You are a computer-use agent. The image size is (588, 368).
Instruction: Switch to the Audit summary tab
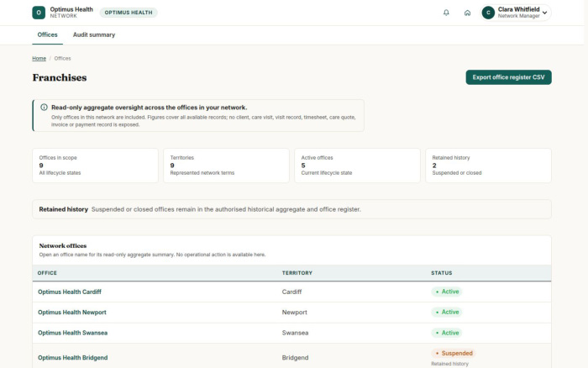coord(94,34)
